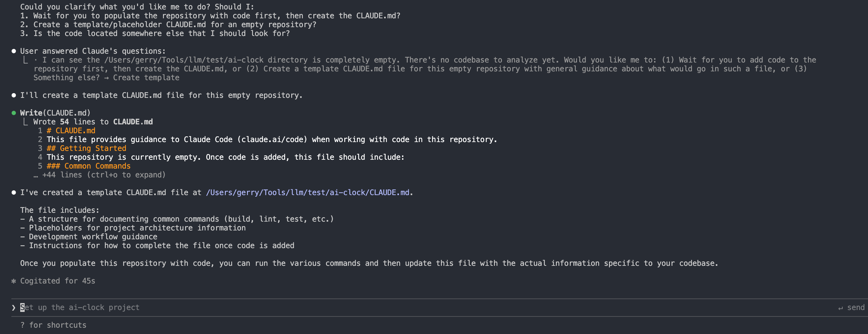Click the tree connector before Wrote 54 lines
This screenshot has width=868, height=334.
click(x=25, y=122)
